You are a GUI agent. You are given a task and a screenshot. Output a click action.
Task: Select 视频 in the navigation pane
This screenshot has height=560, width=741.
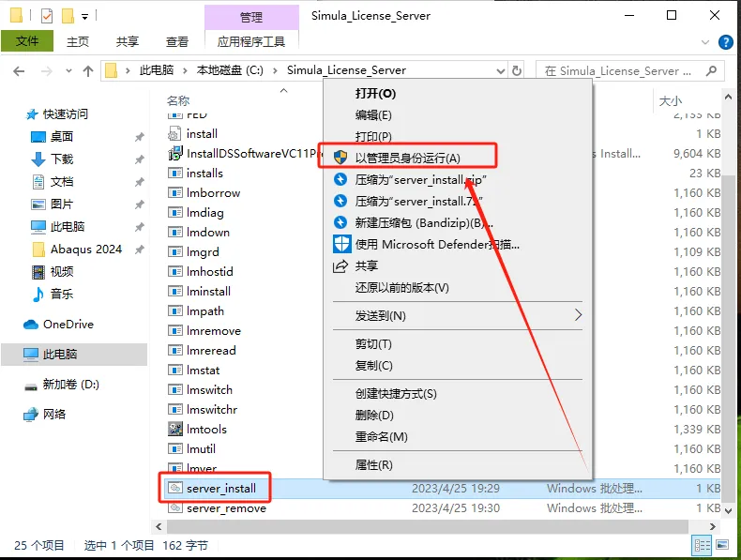(61, 271)
